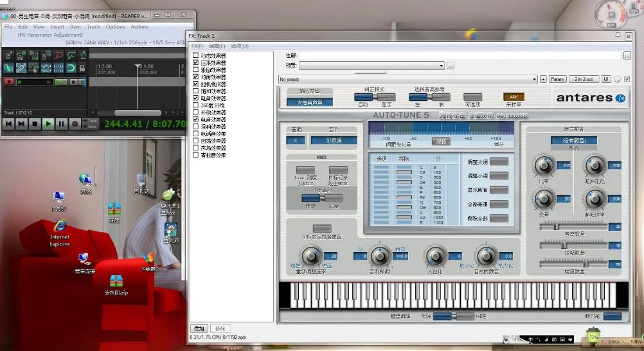Click the 添加 add FX button
The height and width of the screenshot is (351, 644).
(x=199, y=328)
